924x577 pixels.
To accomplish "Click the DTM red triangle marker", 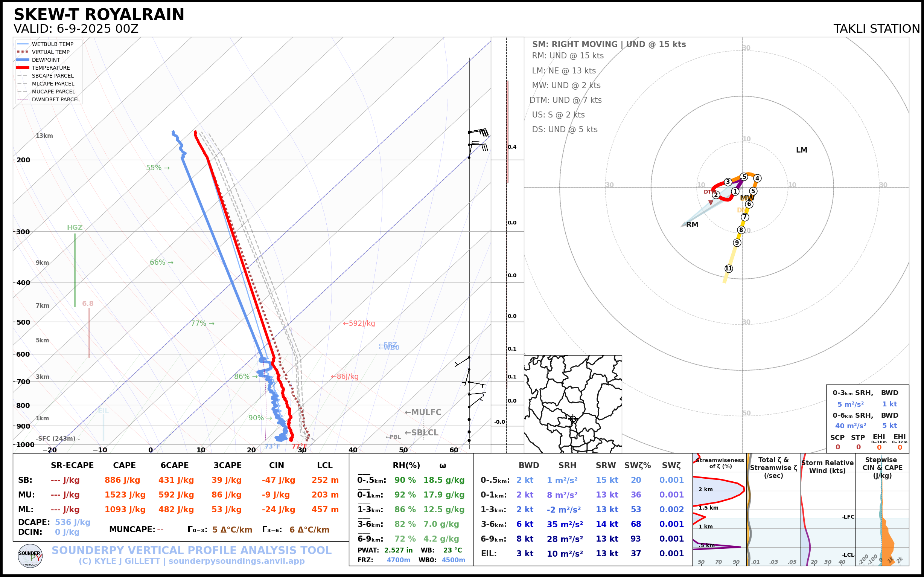I will (711, 203).
